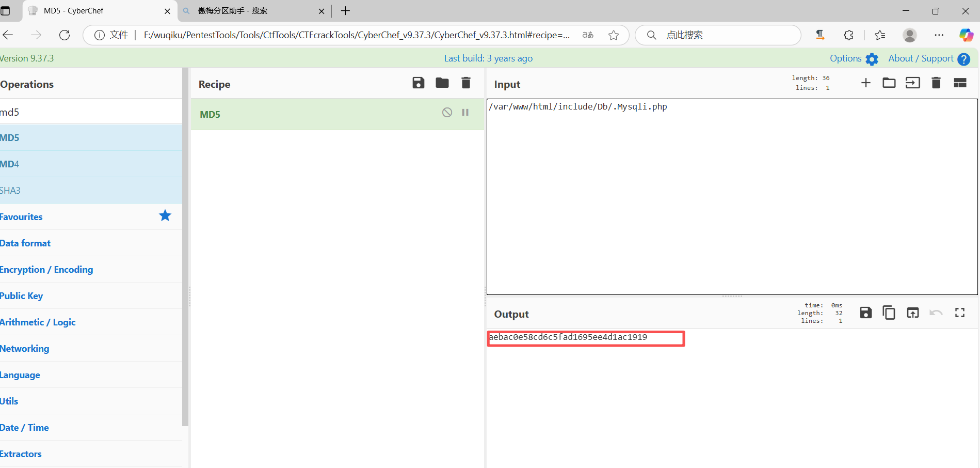The image size is (980, 468).
Task: Click the Favourites star icon
Action: [165, 215]
